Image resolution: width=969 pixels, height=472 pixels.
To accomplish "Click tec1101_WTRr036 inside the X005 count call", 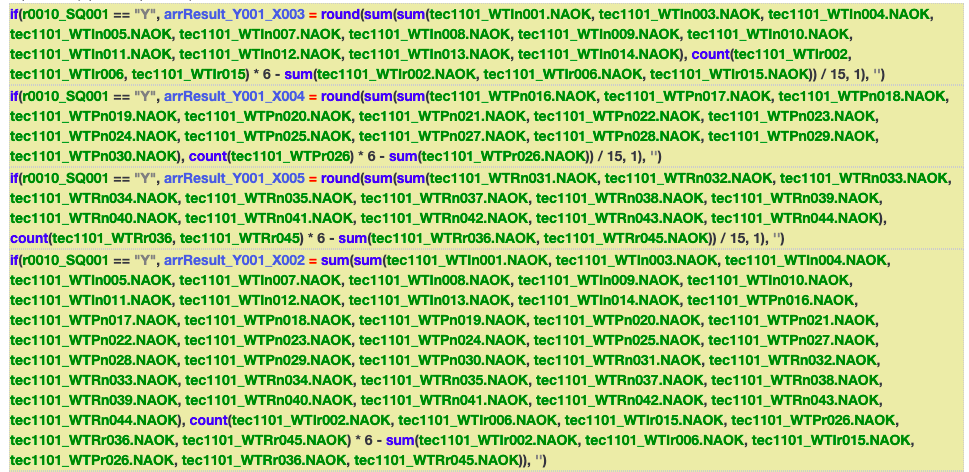I will [112, 238].
